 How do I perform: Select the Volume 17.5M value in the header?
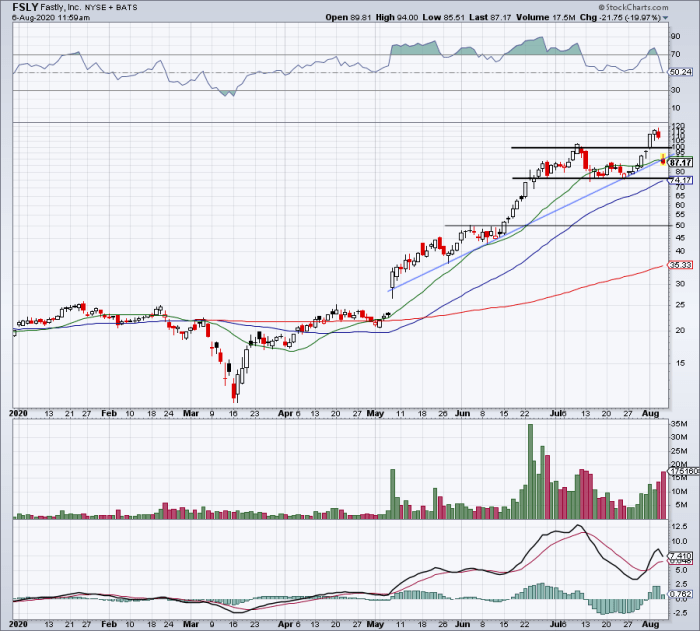click(546, 17)
